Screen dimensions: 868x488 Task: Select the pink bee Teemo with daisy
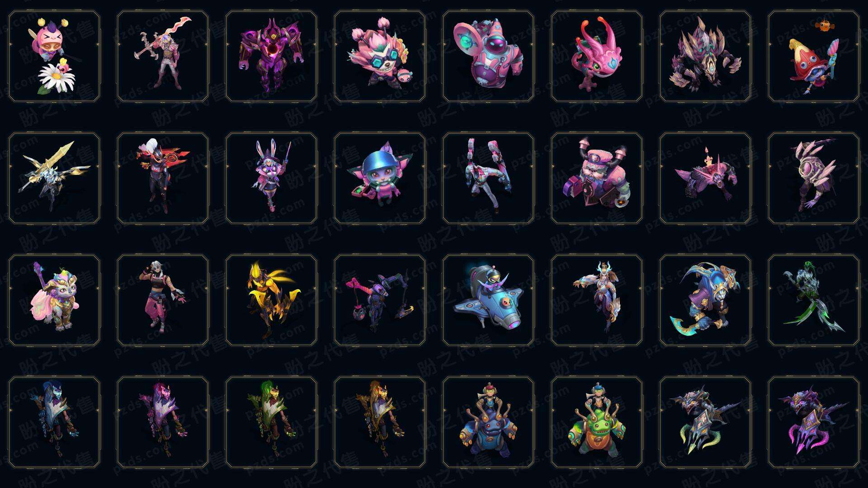coord(54,56)
